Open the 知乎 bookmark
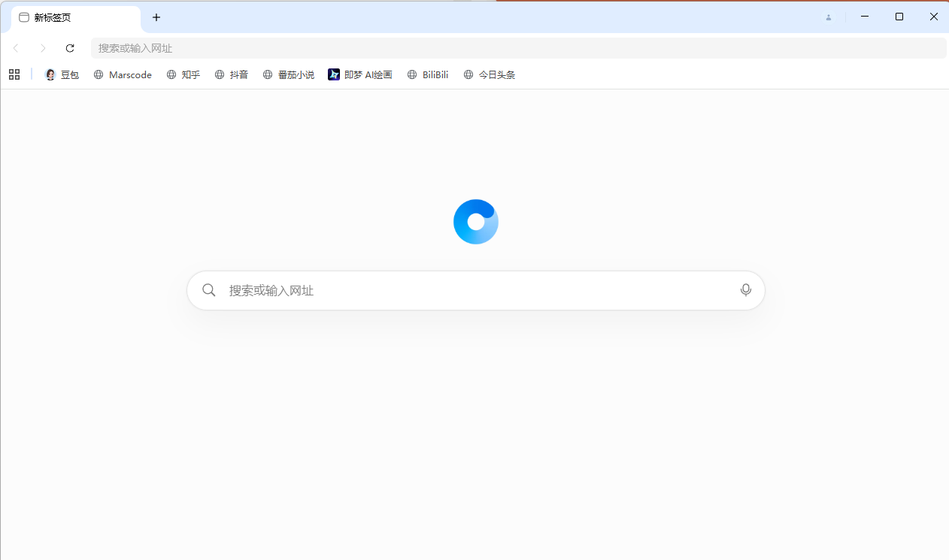This screenshot has height=560, width=949. point(183,74)
